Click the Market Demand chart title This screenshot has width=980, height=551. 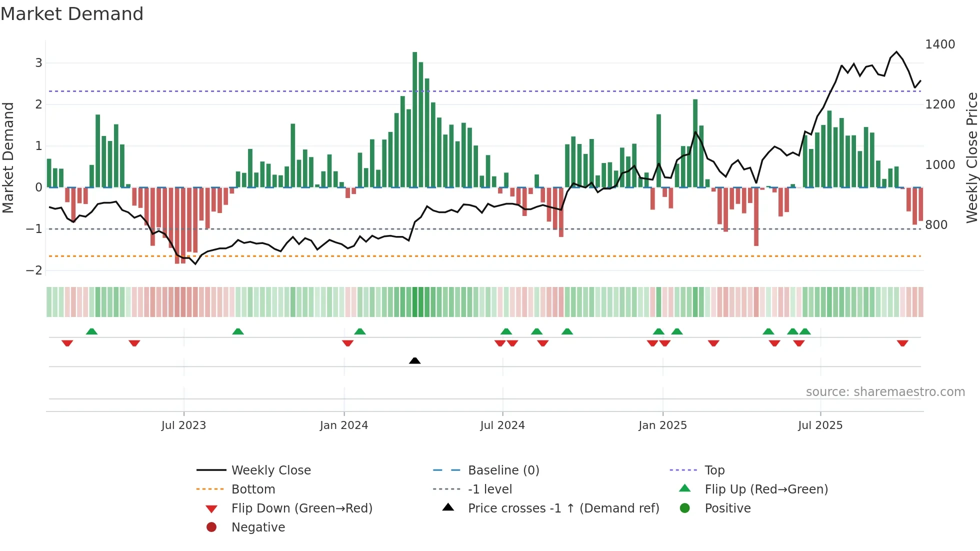(72, 14)
